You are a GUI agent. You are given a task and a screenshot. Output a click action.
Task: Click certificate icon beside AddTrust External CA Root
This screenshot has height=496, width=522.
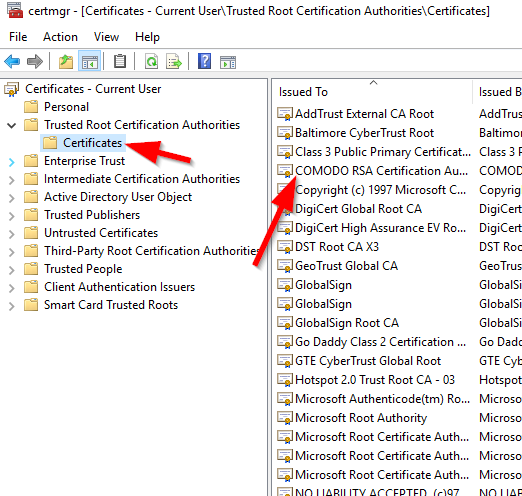tap(285, 114)
